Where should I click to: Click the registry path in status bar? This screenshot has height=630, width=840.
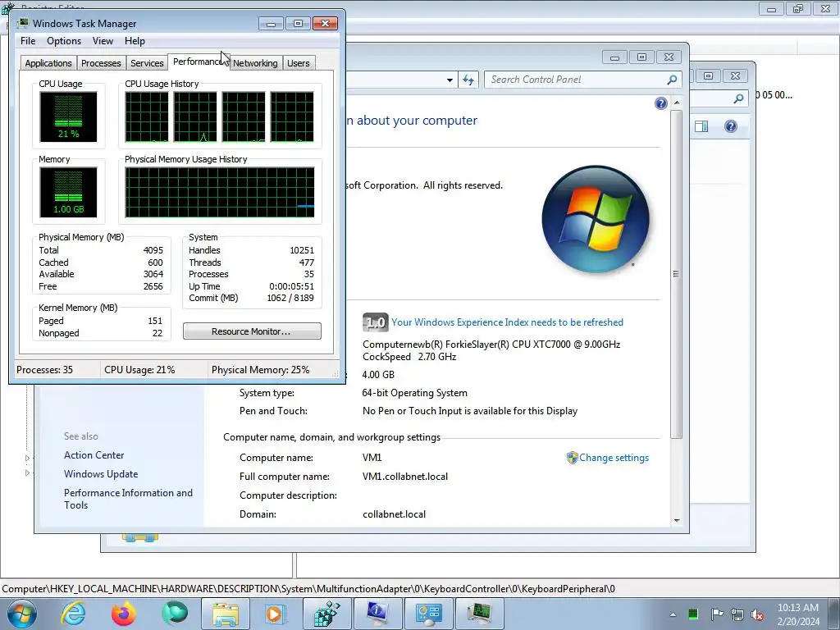(x=308, y=589)
